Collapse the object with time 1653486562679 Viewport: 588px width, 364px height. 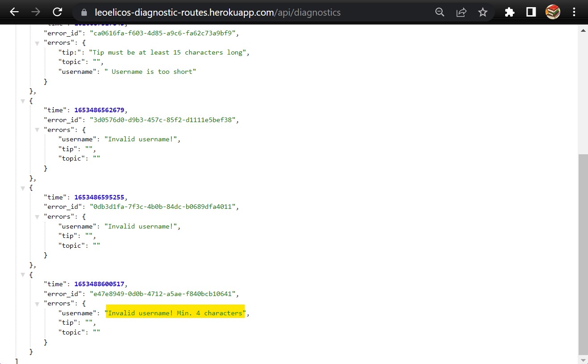(23, 102)
